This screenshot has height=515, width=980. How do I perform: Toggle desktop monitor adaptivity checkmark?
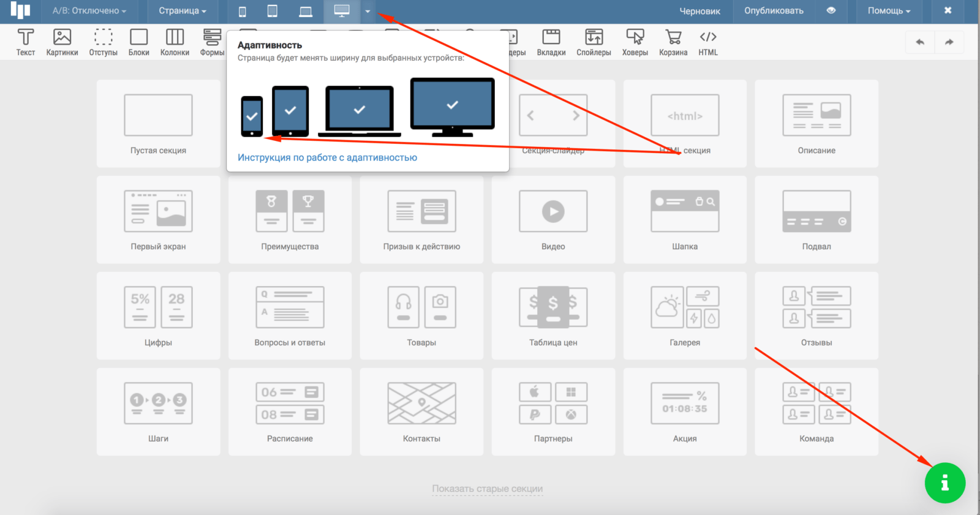pyautogui.click(x=452, y=105)
